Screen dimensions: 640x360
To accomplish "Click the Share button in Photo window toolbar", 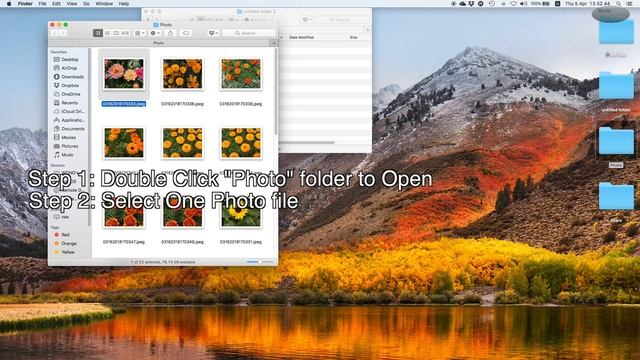I will pos(171,33).
